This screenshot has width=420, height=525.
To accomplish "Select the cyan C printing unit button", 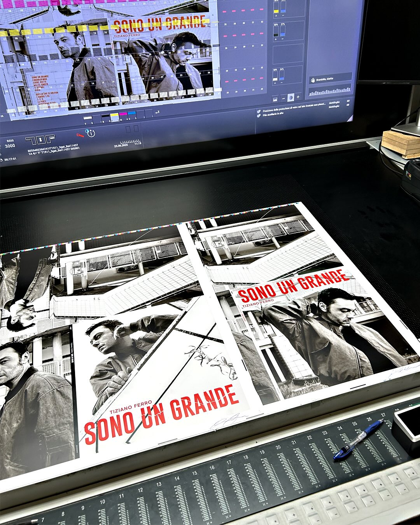I will [132, 116].
